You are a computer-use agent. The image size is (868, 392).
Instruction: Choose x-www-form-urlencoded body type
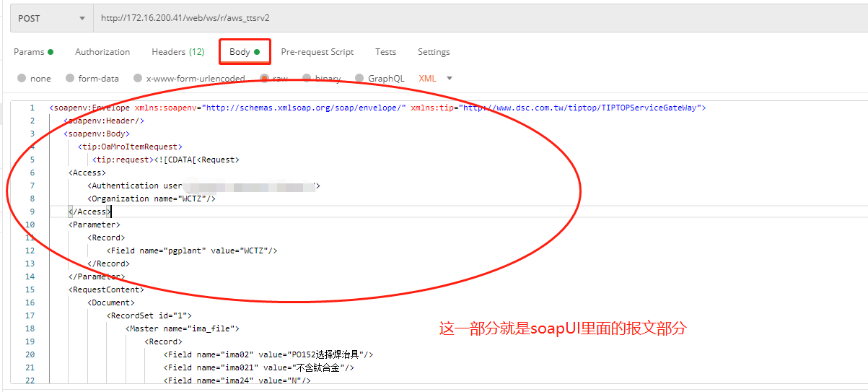tap(189, 79)
